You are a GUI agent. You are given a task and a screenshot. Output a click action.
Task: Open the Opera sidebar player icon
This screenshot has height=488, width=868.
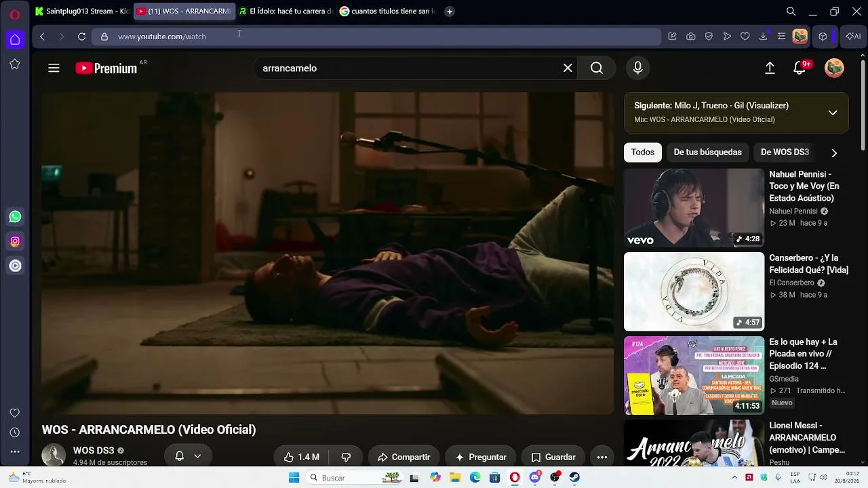click(15, 266)
